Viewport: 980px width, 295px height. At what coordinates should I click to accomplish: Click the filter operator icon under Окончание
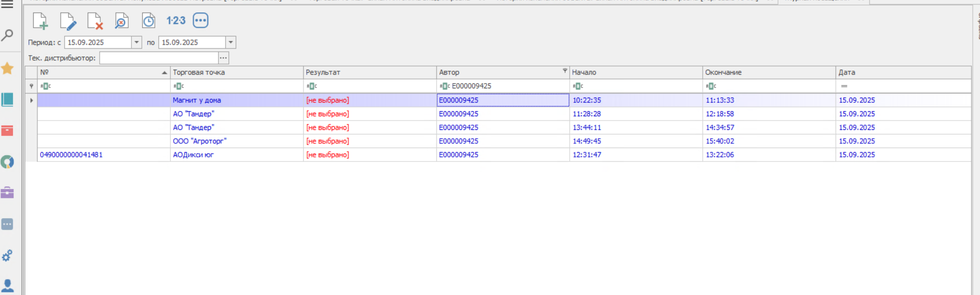click(711, 86)
